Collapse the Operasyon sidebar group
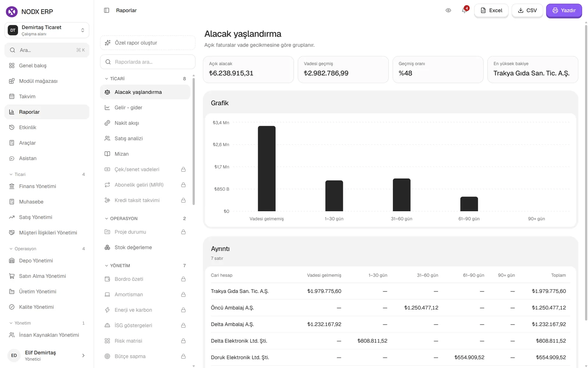 click(x=47, y=249)
